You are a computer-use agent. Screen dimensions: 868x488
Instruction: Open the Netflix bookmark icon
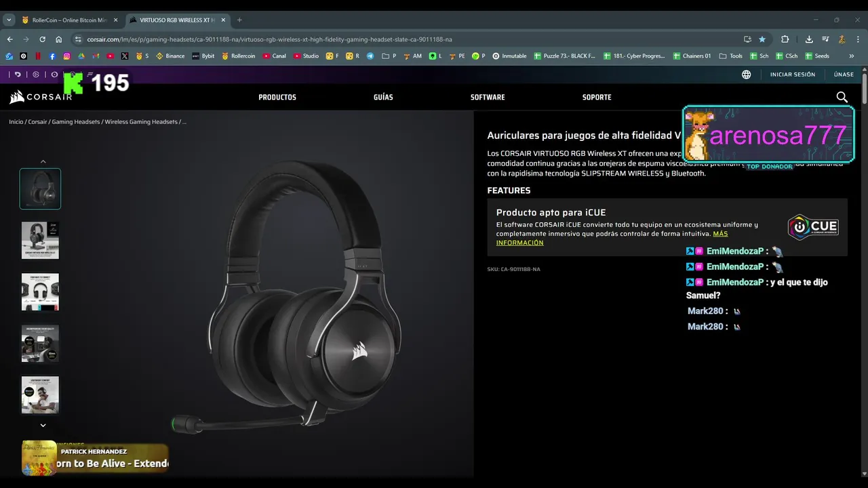tap(38, 56)
